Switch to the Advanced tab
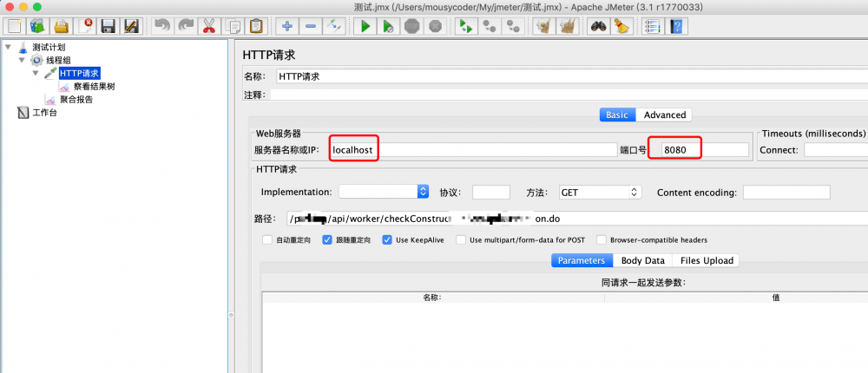The image size is (868, 373). pos(664,115)
